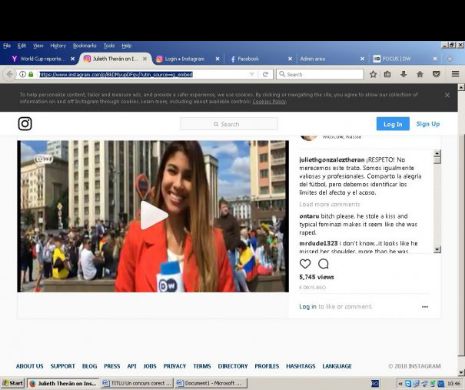Open the JOBS footer link

pos(150,366)
